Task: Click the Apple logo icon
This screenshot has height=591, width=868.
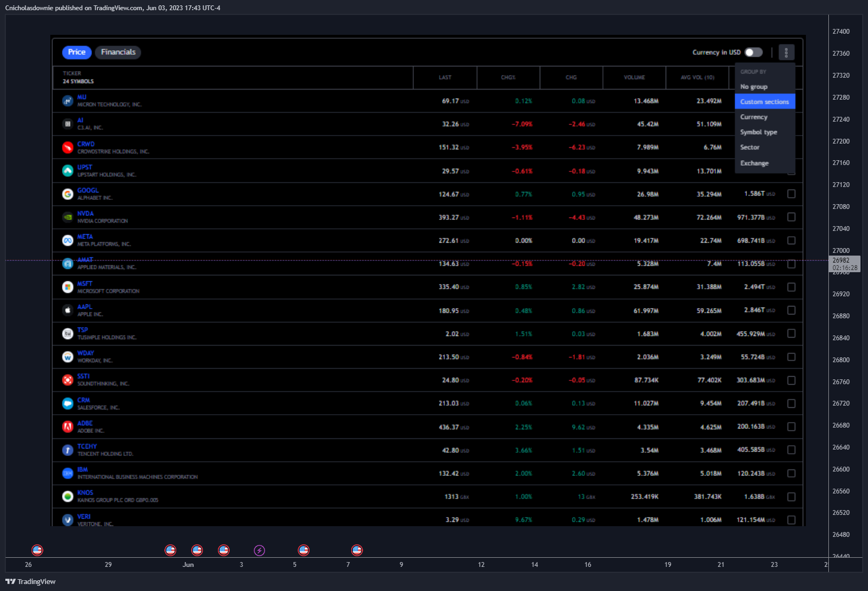Action: coord(67,310)
